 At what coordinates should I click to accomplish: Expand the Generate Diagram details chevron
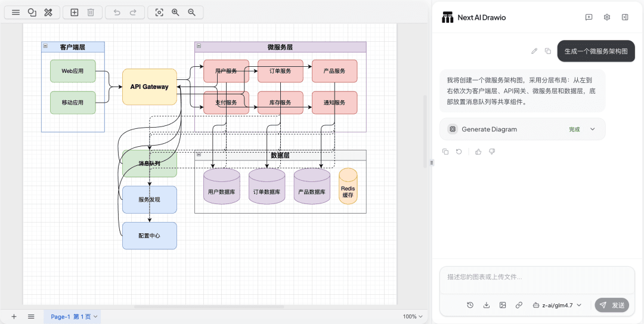tap(592, 129)
